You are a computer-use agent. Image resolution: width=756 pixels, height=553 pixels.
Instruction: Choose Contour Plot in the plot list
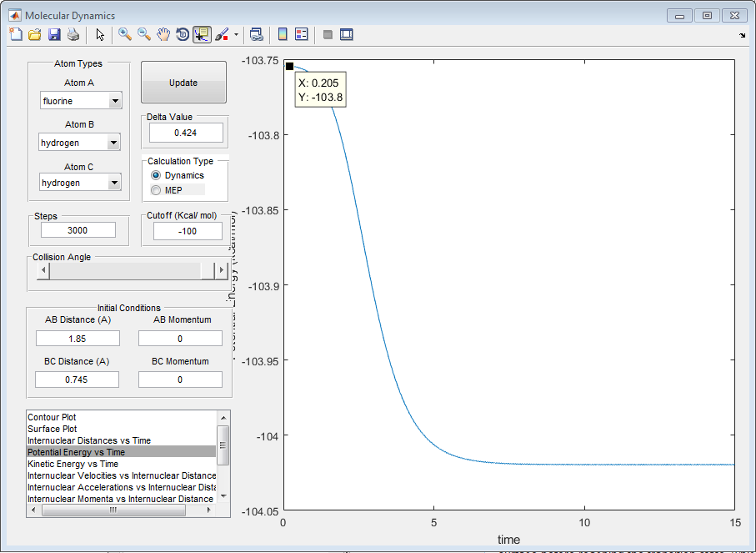point(53,417)
